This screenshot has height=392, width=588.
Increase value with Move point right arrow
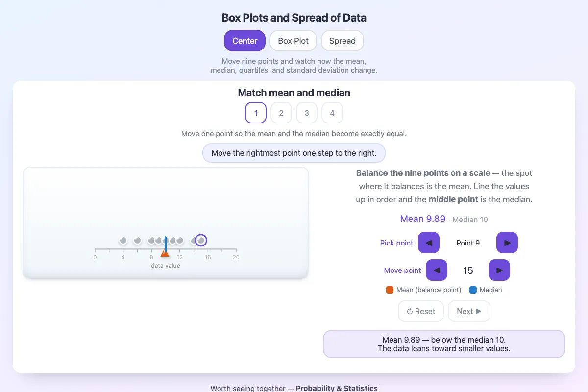(499, 270)
